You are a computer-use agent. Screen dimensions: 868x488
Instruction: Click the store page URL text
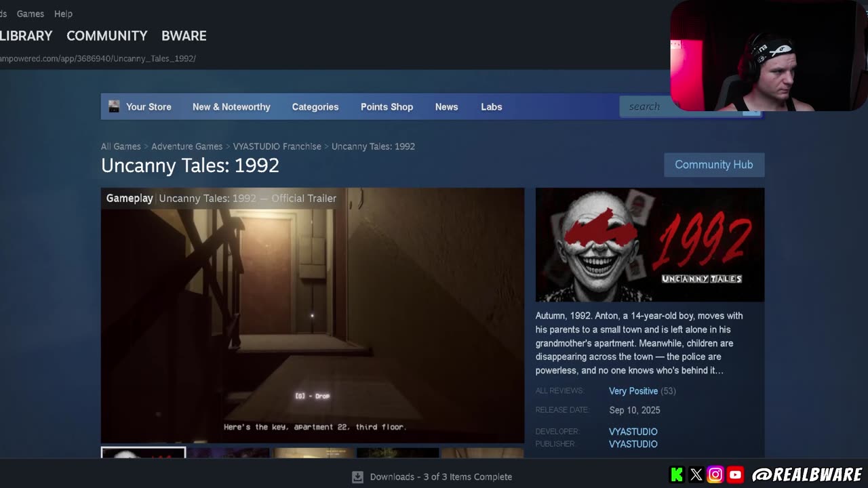[x=98, y=58]
